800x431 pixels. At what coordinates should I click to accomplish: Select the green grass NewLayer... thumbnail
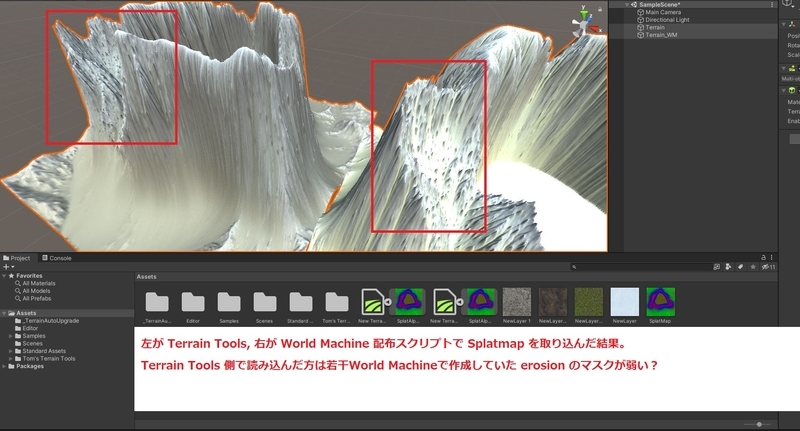point(589,302)
